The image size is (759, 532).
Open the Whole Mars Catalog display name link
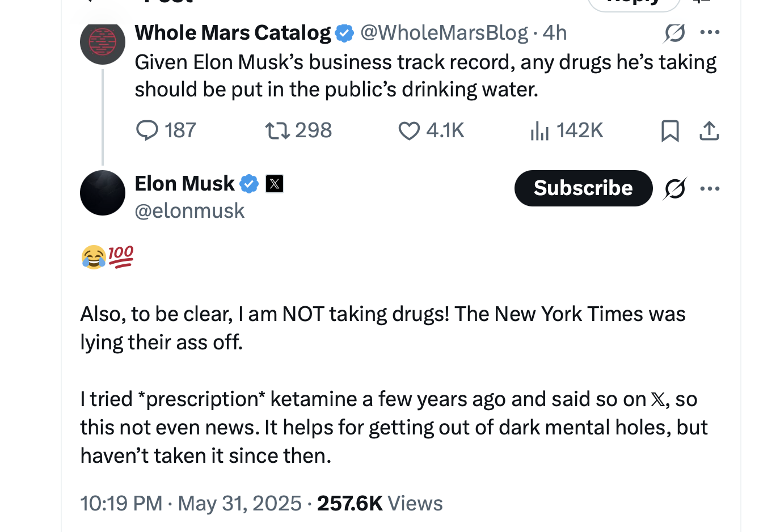(233, 33)
